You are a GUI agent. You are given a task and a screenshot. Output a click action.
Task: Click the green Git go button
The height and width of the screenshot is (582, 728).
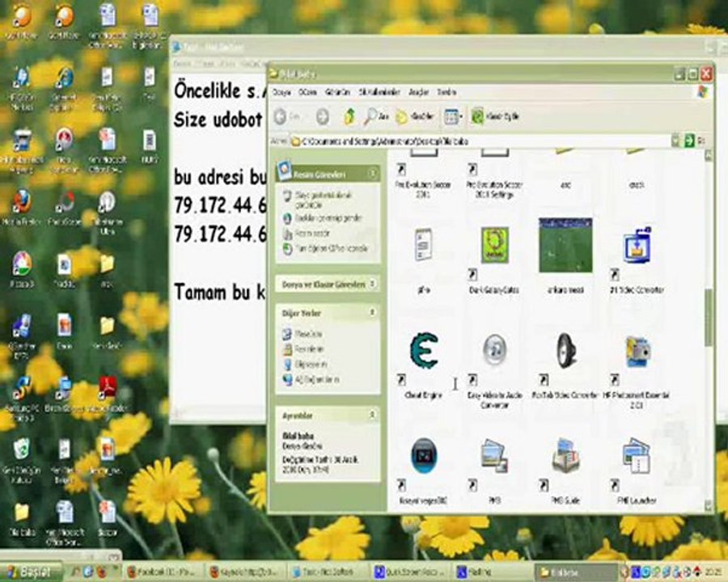[689, 141]
